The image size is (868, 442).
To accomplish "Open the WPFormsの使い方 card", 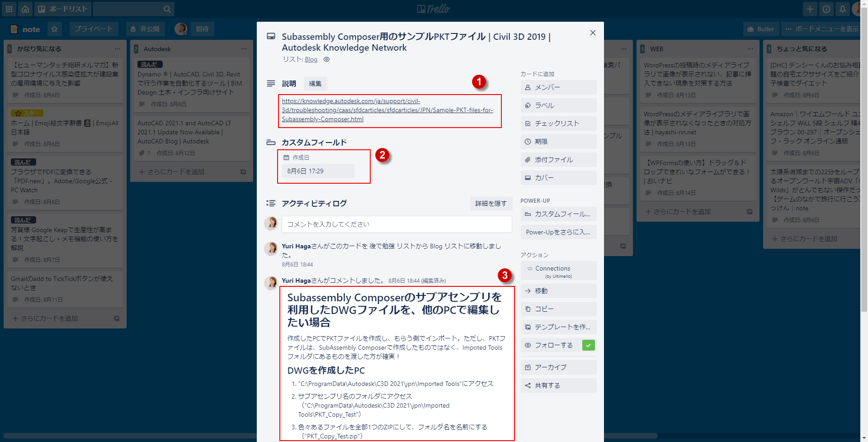I will click(698, 178).
